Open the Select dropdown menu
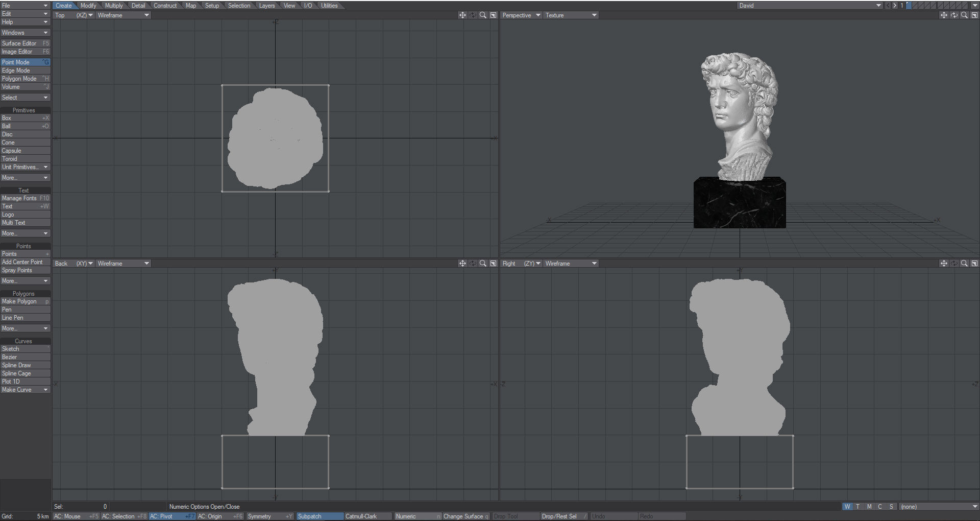Screen dimensions: 980x521 [x=25, y=98]
